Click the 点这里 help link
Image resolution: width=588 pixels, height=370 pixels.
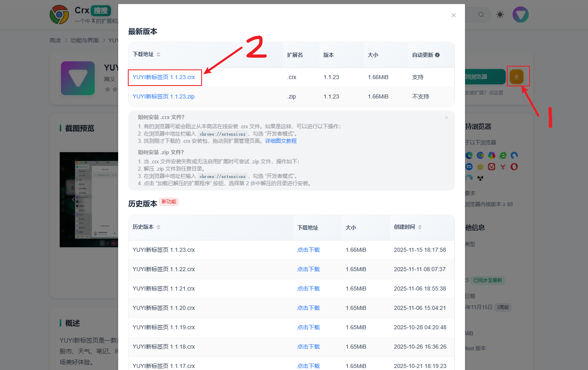(x=496, y=93)
